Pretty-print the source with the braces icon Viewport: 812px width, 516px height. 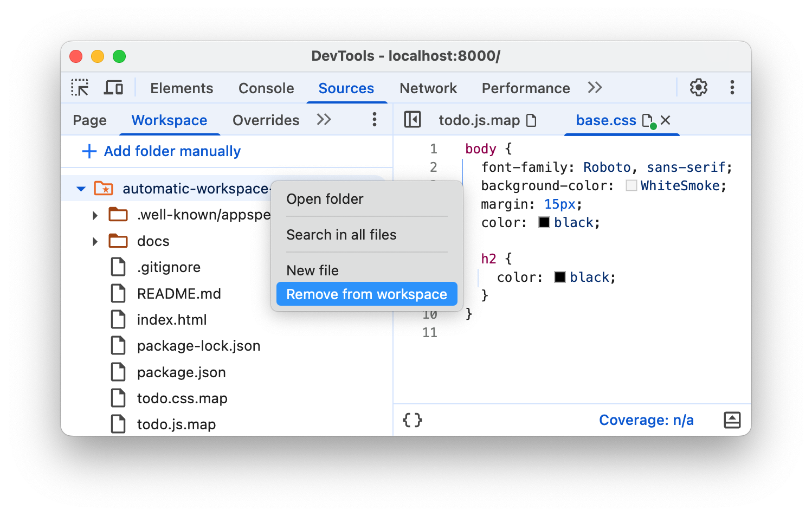point(413,420)
